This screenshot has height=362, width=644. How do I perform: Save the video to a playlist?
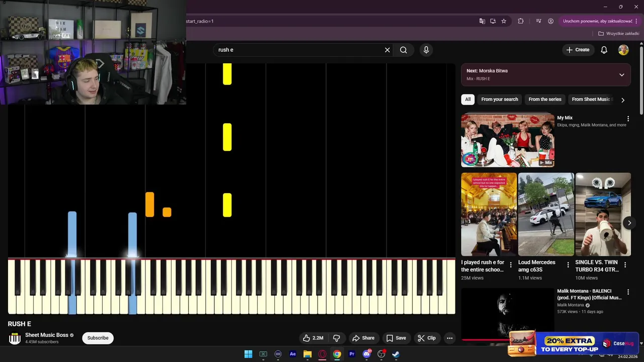tap(396, 338)
